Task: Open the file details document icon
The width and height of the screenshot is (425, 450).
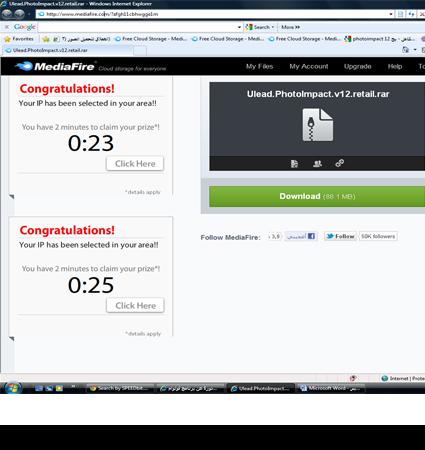Action: click(294, 164)
